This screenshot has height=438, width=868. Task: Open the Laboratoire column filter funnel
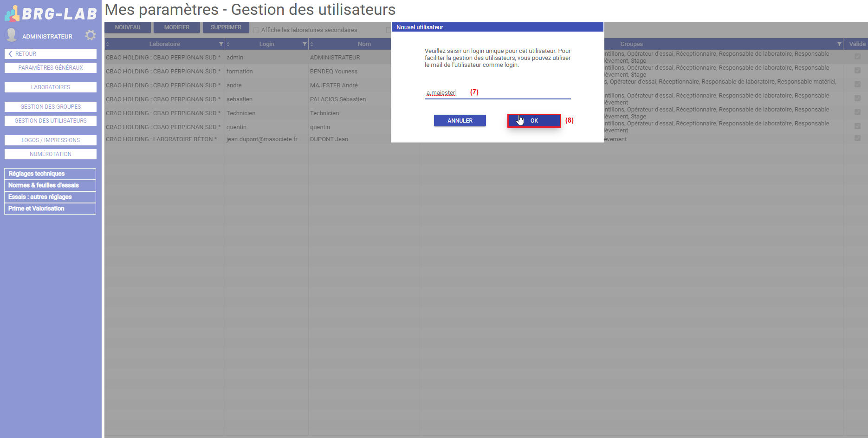(x=221, y=44)
